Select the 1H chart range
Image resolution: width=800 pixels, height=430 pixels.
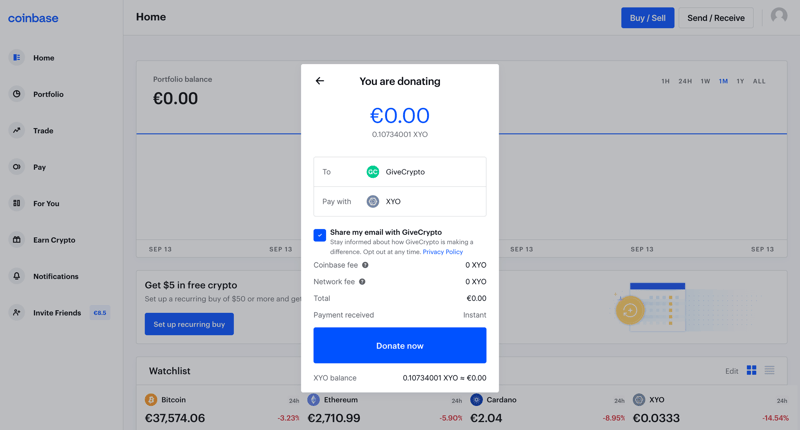coord(665,81)
